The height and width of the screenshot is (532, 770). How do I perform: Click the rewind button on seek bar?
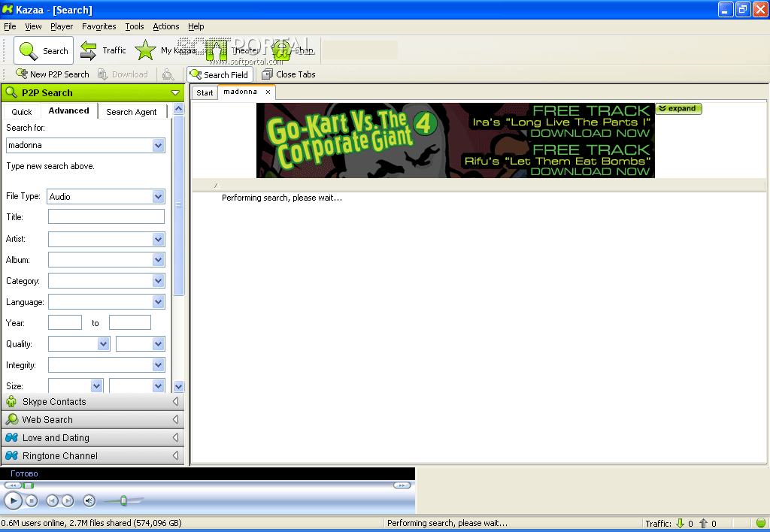[13, 485]
